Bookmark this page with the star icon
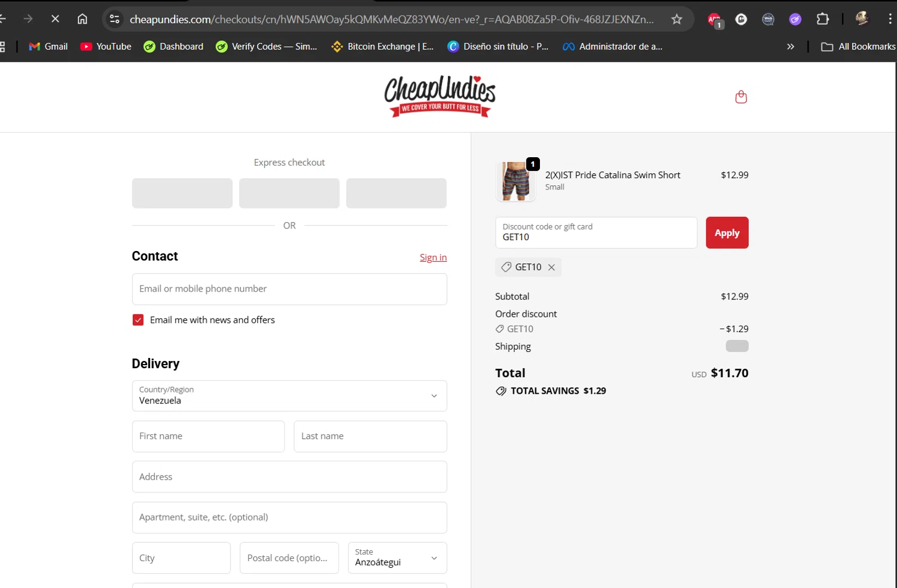This screenshot has width=897, height=588. (x=676, y=19)
